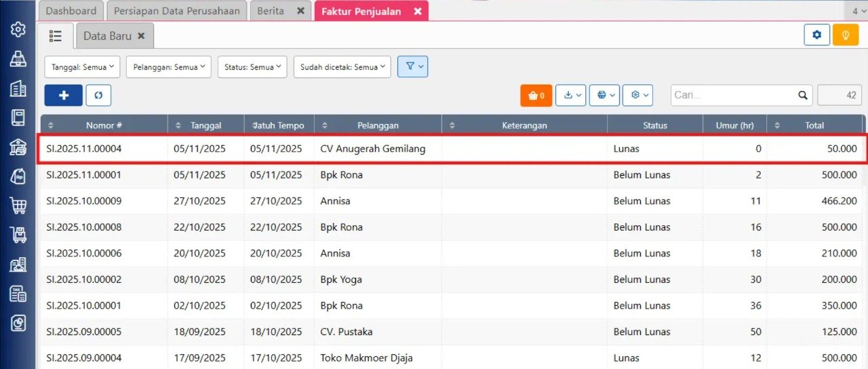
Task: Click customer Toko Makmoer Djaja
Action: (x=366, y=358)
